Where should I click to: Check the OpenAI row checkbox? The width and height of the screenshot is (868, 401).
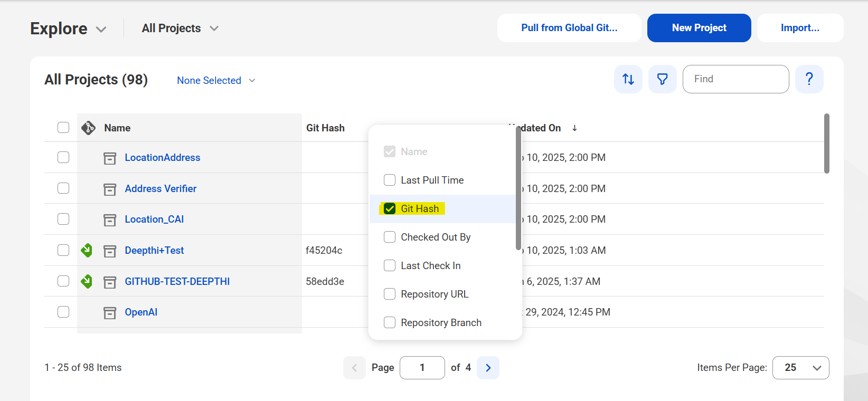[63, 312]
